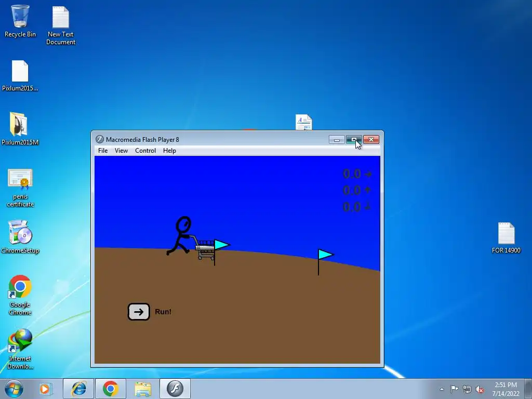The height and width of the screenshot is (399, 532).
Task: Select the document icon behind Flash window
Action: coord(303,122)
